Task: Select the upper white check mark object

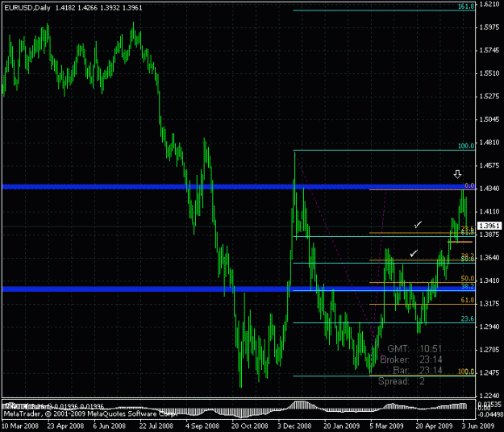Action: [x=418, y=224]
